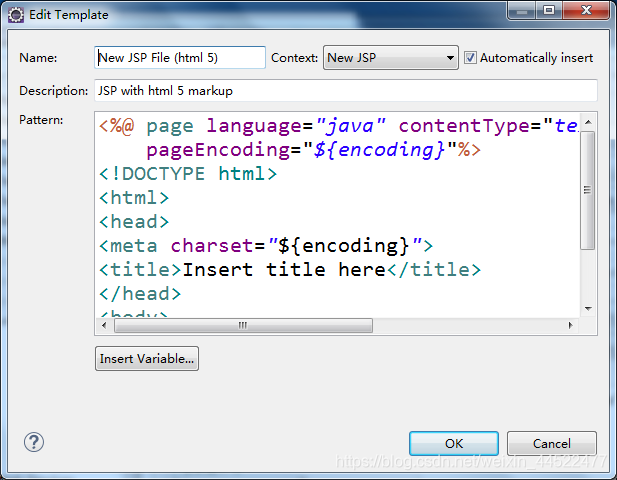Click into the Description input field
This screenshot has width=617, height=480.
coord(345,90)
